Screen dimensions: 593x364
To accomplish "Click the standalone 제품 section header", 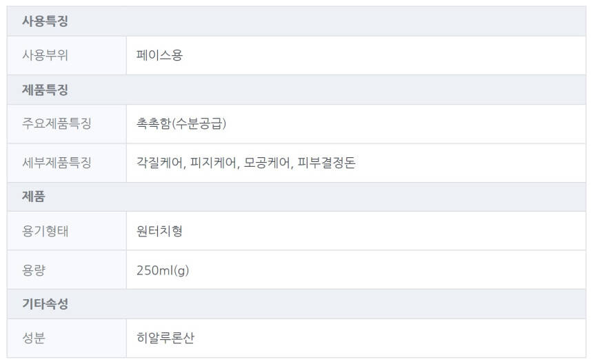I will [x=34, y=197].
